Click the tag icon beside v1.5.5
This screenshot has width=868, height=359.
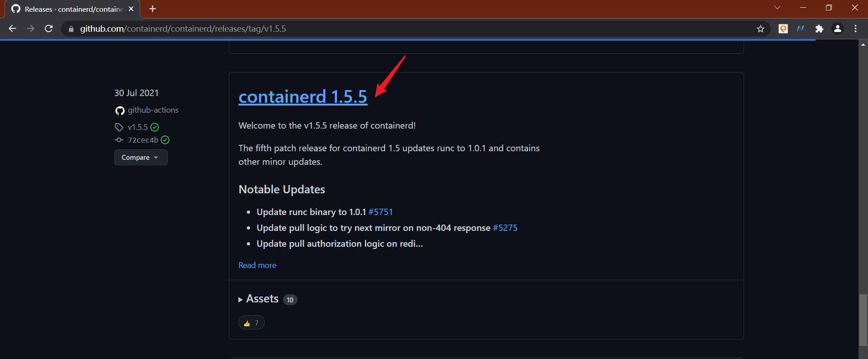pyautogui.click(x=119, y=127)
